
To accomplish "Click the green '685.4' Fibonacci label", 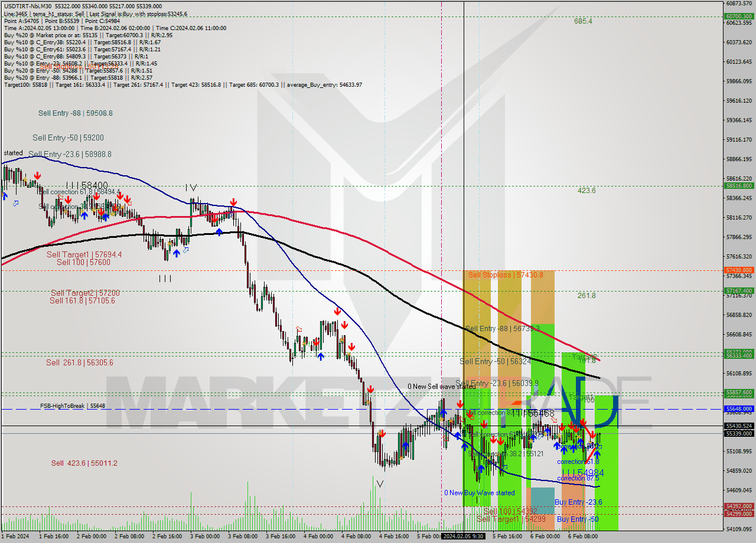I will (583, 21).
